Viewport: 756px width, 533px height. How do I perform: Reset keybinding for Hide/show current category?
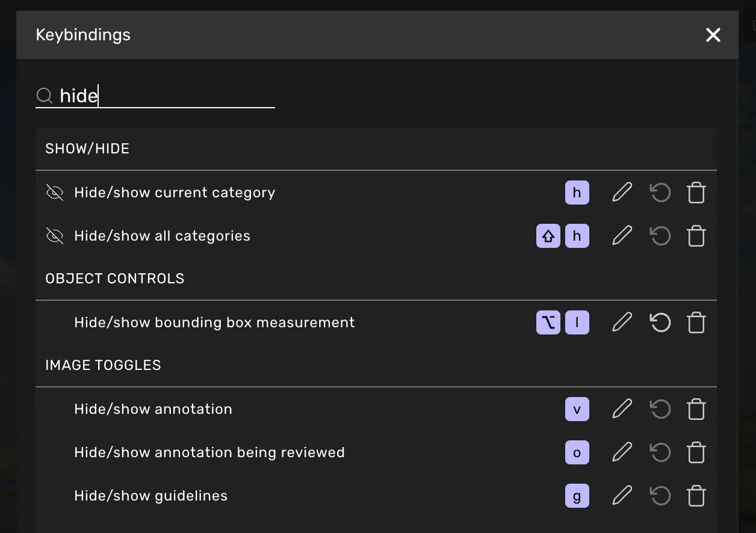click(x=660, y=193)
